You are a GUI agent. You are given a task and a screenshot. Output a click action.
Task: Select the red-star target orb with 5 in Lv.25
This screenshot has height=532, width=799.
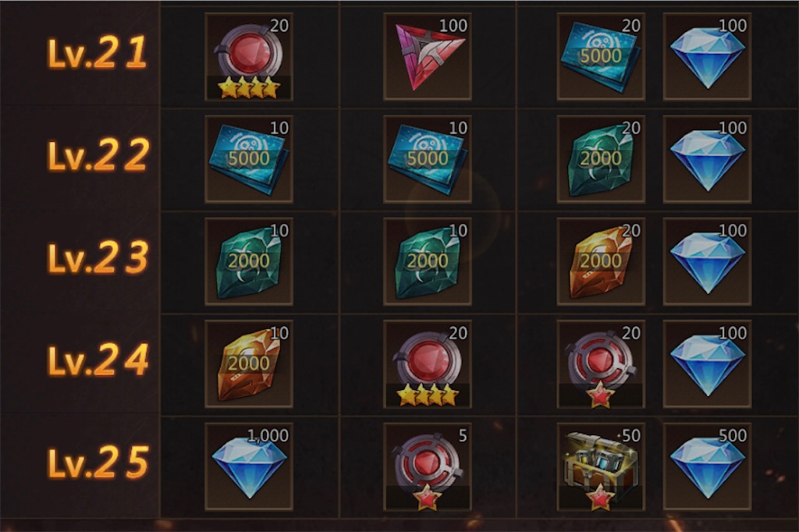[x=428, y=466]
